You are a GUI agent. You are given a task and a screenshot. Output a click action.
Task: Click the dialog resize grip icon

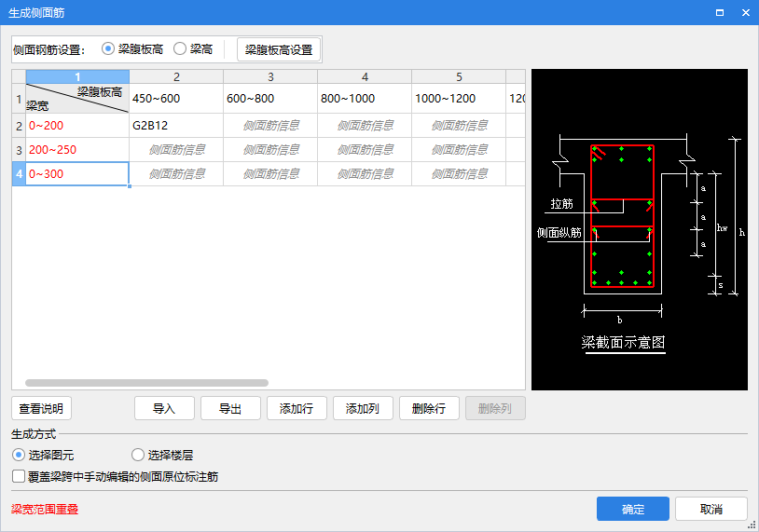752,525
